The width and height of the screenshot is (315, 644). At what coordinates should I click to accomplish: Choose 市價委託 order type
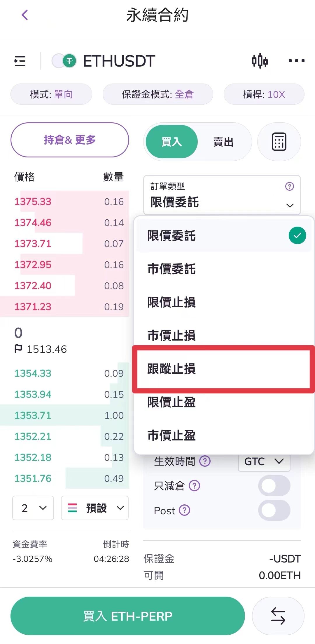pos(223,269)
